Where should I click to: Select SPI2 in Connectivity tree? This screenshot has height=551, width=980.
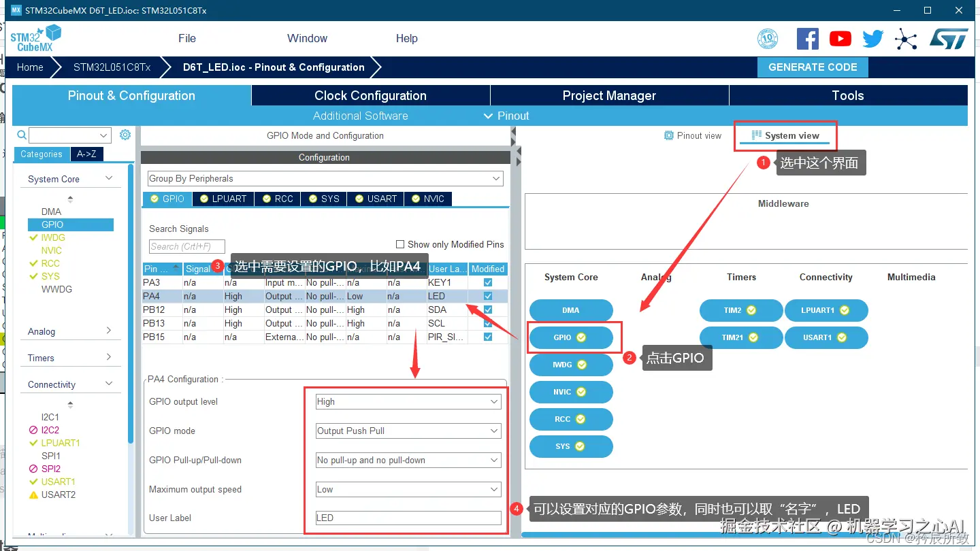[x=51, y=469]
